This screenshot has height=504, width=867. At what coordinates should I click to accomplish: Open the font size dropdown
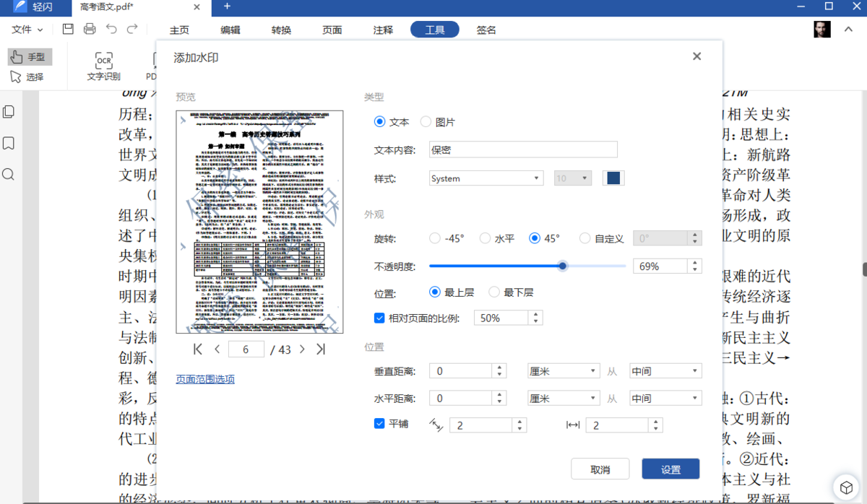(572, 178)
